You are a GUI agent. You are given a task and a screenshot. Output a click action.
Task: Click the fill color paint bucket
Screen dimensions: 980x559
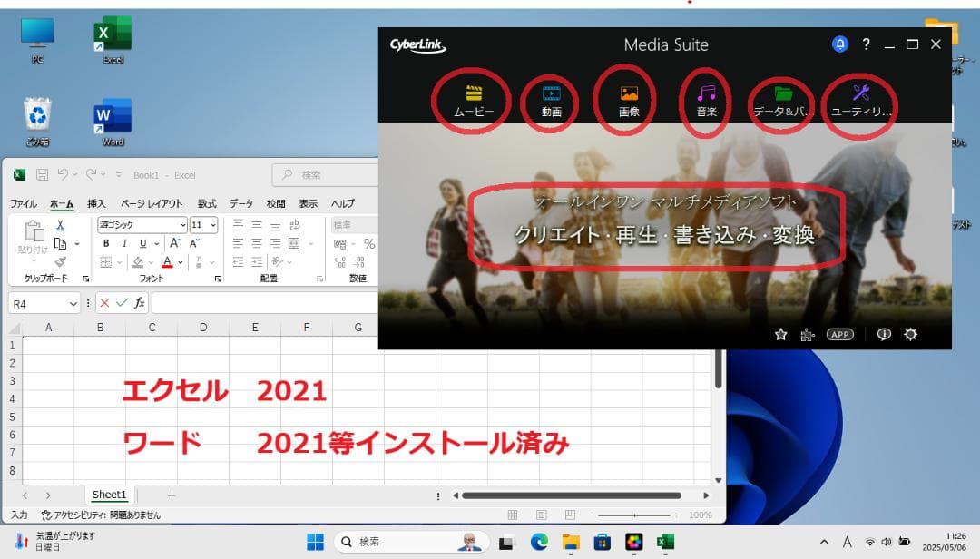click(x=138, y=262)
